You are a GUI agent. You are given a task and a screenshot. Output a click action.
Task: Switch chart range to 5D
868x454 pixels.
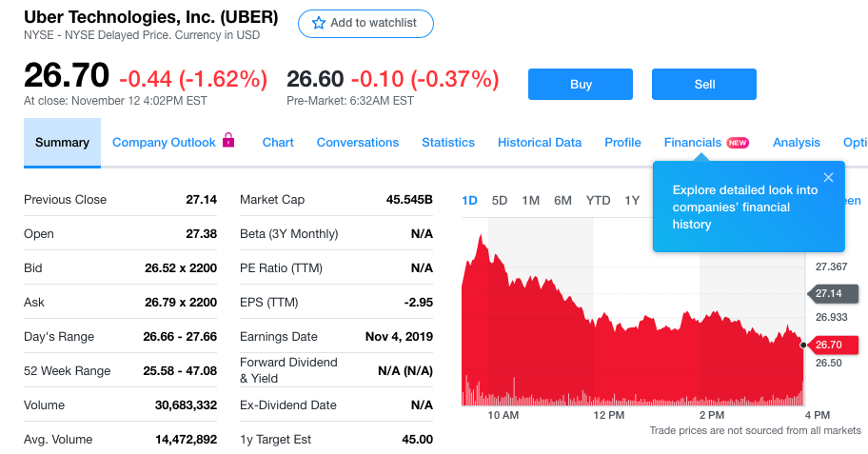pos(500,200)
